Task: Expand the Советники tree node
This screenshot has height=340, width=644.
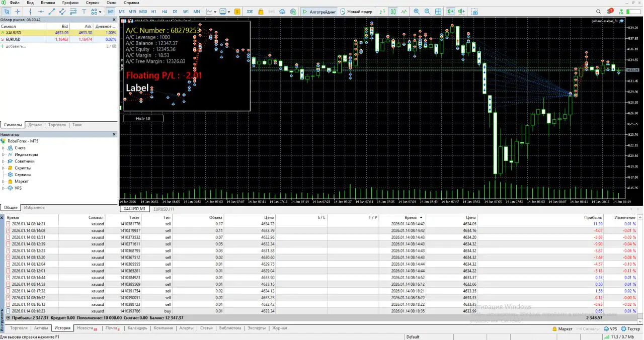Action: coord(4,161)
